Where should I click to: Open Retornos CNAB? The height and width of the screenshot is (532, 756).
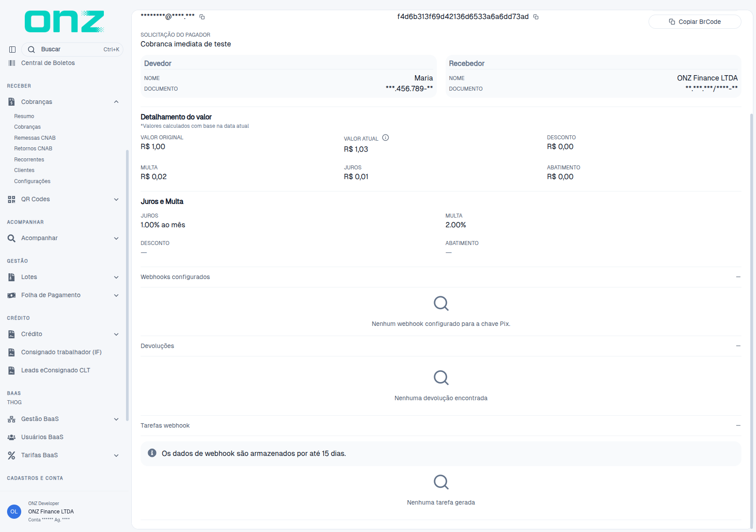tap(33, 149)
